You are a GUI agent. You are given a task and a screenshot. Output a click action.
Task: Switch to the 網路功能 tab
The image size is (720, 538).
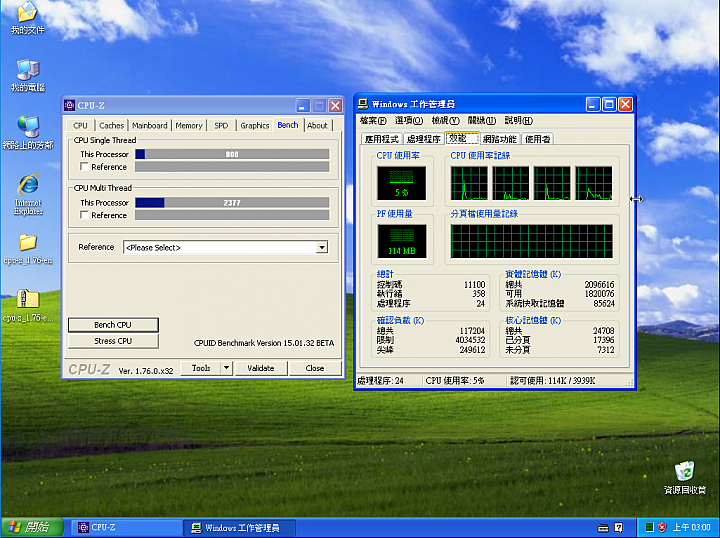click(x=500, y=139)
